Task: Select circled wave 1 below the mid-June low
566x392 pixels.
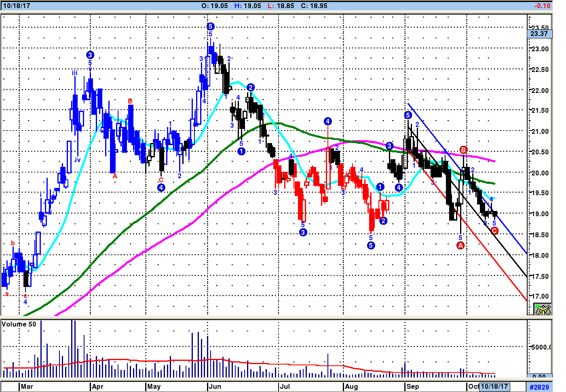Action: [241, 152]
